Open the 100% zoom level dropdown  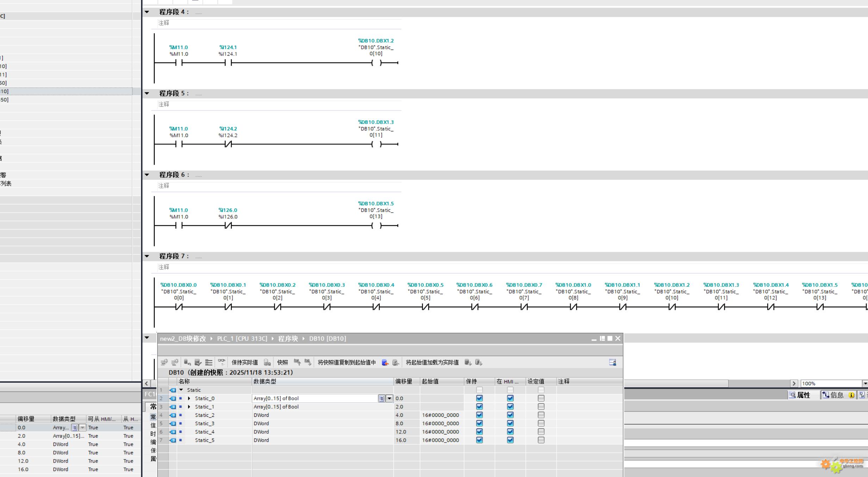(x=865, y=383)
